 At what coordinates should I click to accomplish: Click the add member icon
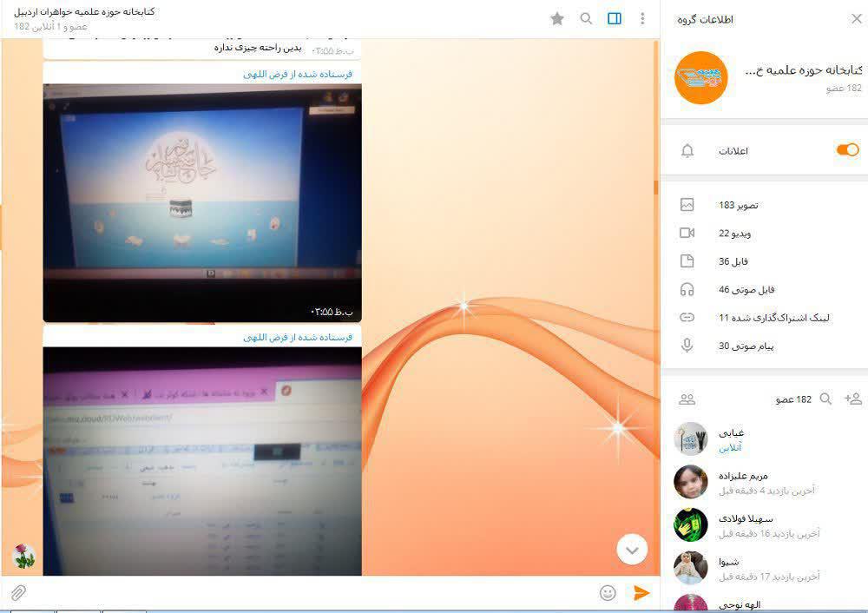pyautogui.click(x=853, y=399)
